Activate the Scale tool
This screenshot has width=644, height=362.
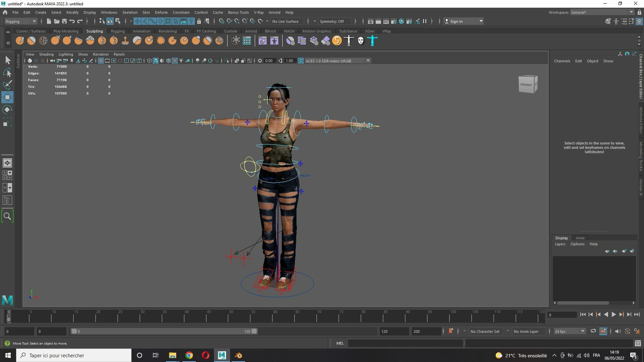7,122
